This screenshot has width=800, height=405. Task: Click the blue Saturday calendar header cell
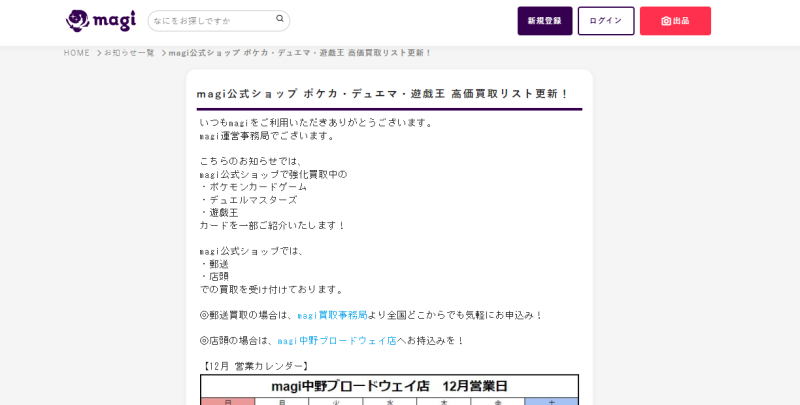pyautogui.click(x=551, y=401)
